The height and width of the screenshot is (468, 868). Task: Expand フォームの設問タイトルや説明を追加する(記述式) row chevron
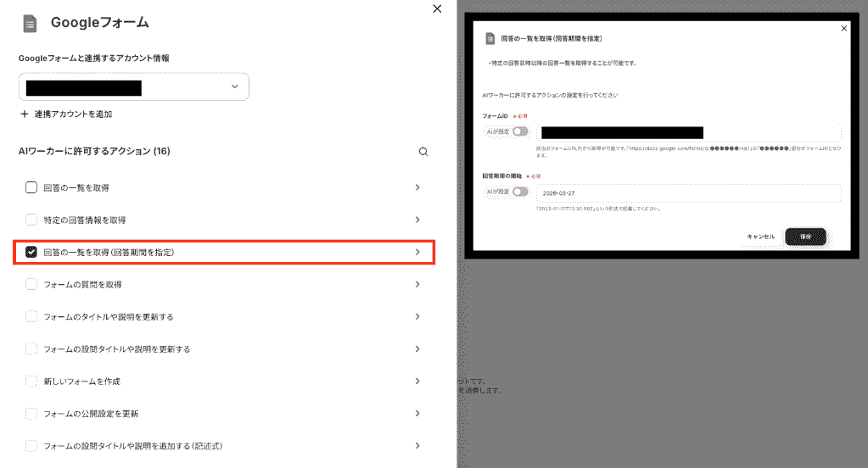tap(417, 446)
